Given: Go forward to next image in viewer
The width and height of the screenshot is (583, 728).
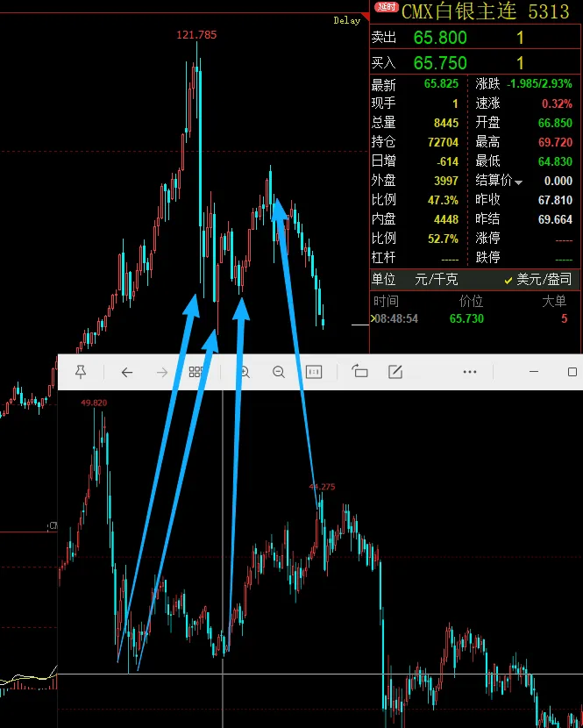Looking at the screenshot, I should pos(162,372).
